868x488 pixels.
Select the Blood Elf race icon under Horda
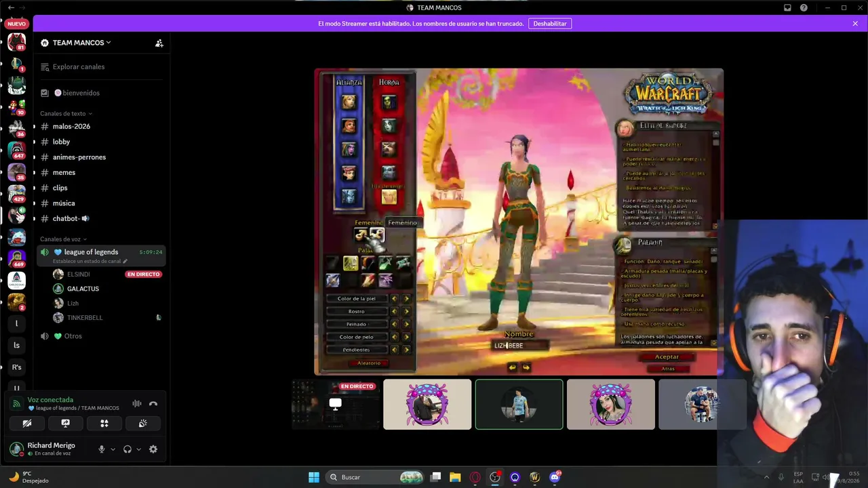point(389,197)
